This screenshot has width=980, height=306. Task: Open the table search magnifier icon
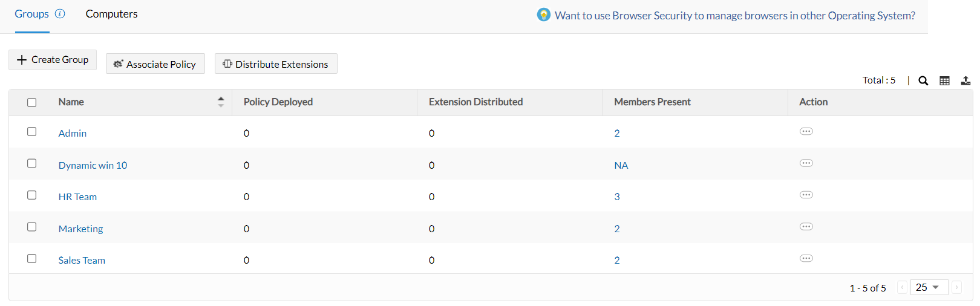pos(923,80)
